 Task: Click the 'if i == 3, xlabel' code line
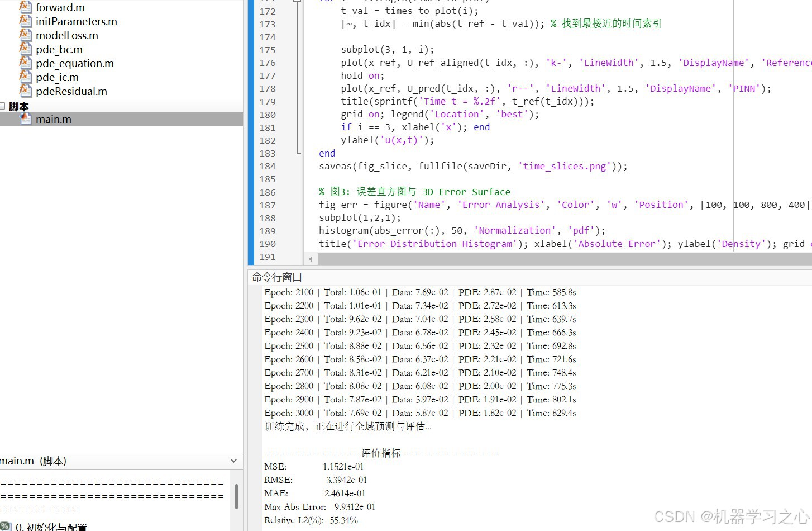pyautogui.click(x=415, y=127)
